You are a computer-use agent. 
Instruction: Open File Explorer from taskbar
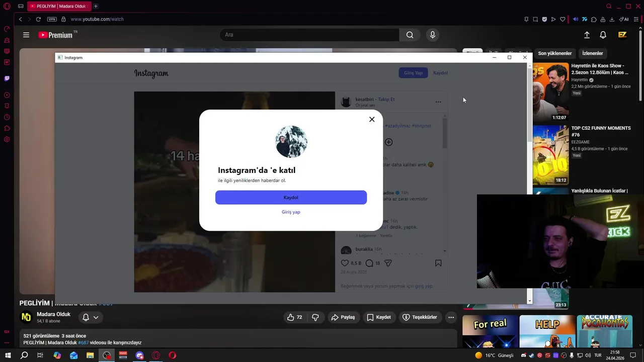click(90, 355)
